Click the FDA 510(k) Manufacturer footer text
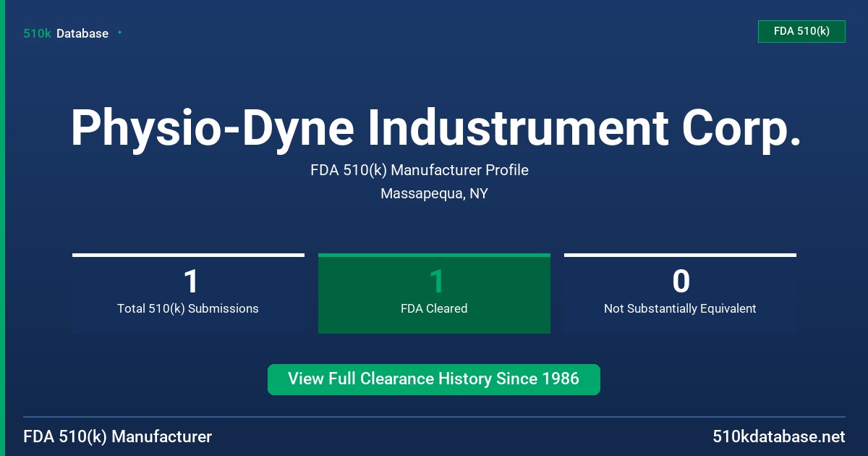The image size is (868, 456). pyautogui.click(x=118, y=436)
